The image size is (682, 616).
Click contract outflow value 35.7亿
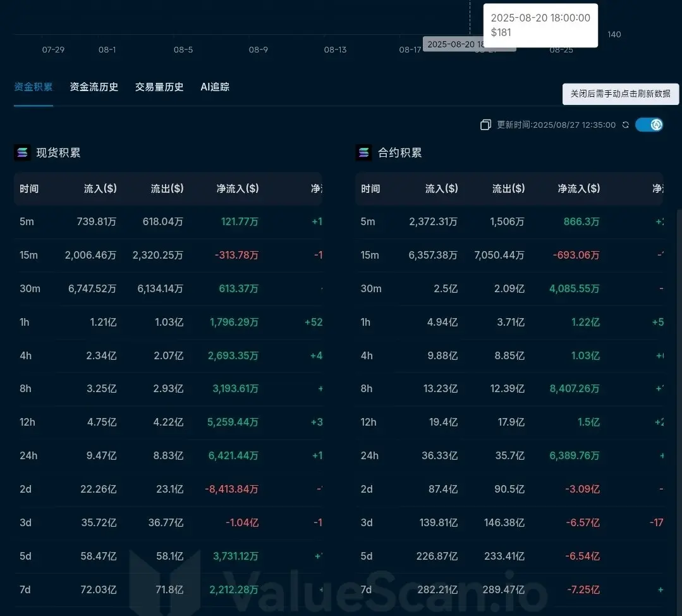509,455
